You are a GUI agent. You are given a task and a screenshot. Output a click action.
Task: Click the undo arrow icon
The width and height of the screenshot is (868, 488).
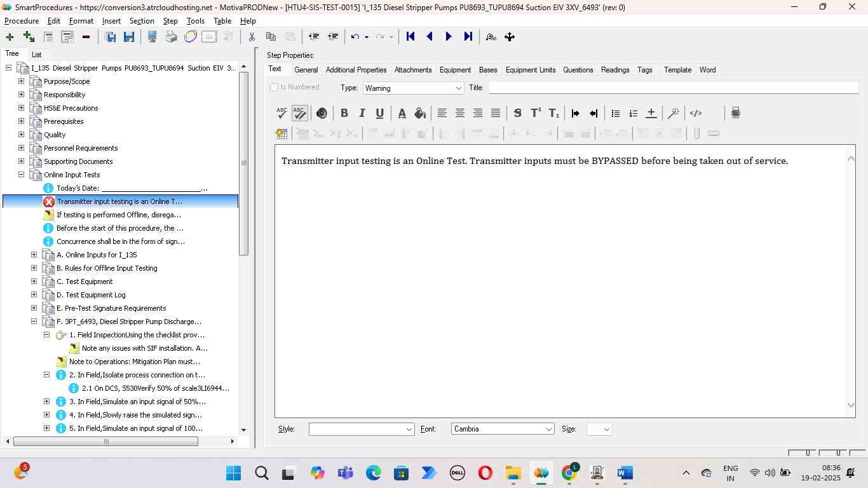[x=355, y=37]
